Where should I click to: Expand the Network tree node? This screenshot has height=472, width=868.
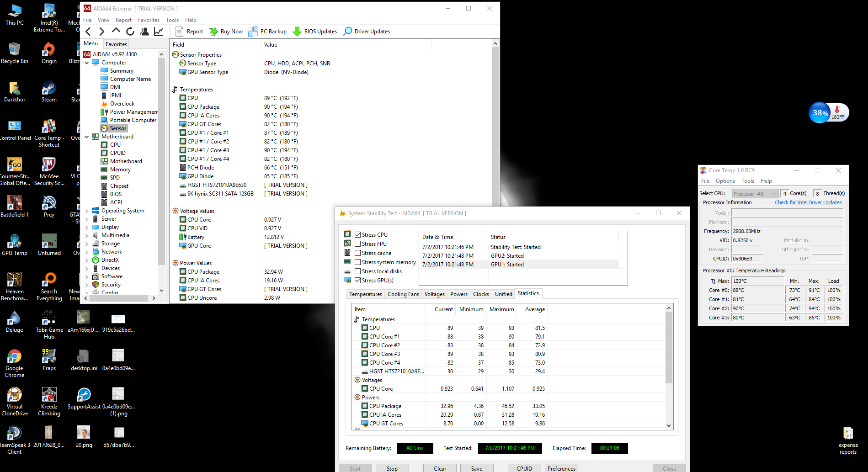tap(87, 252)
